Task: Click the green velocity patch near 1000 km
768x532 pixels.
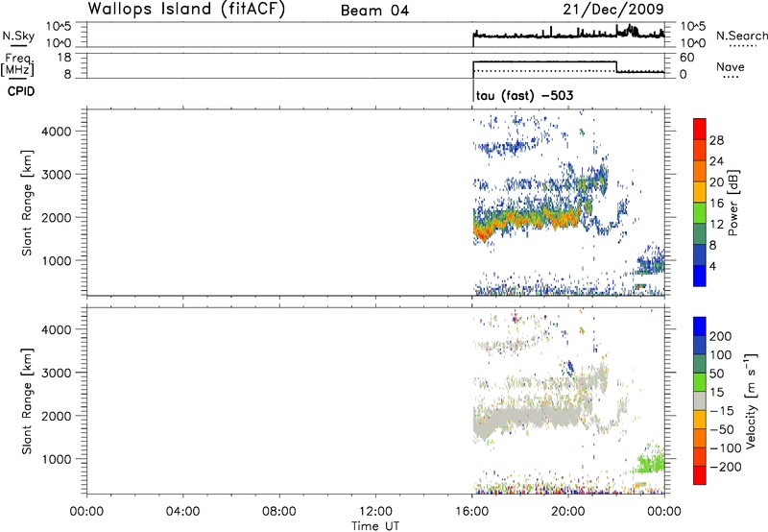Action: [651, 463]
